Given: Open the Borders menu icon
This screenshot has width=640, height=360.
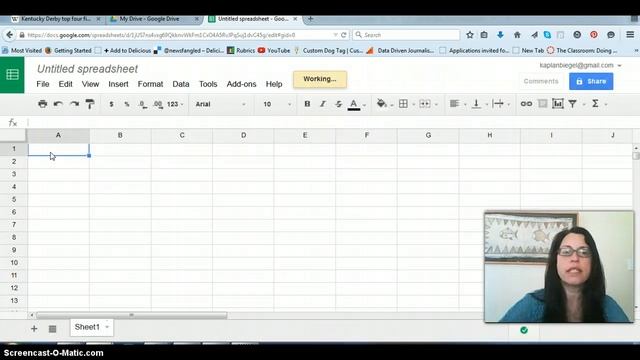Looking at the screenshot, I should [x=403, y=104].
